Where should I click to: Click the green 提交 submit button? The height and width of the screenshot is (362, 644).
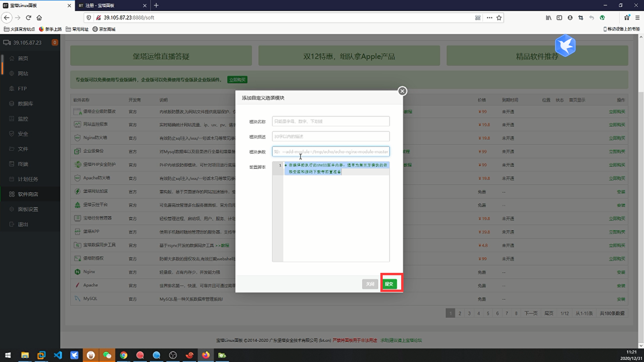coord(389,284)
